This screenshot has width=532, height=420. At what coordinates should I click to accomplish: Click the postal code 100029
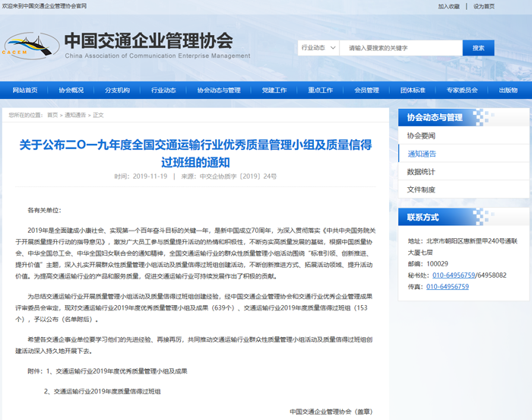(437, 264)
